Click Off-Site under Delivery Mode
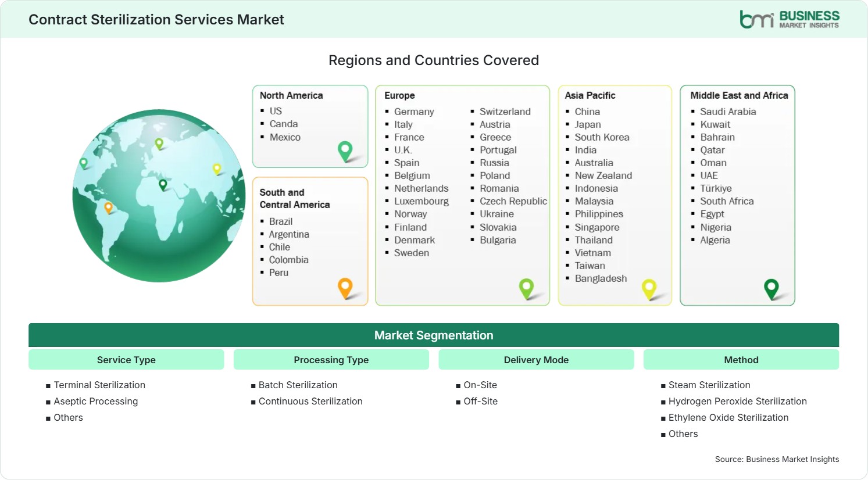Image resolution: width=868 pixels, height=480 pixels. pos(480,401)
